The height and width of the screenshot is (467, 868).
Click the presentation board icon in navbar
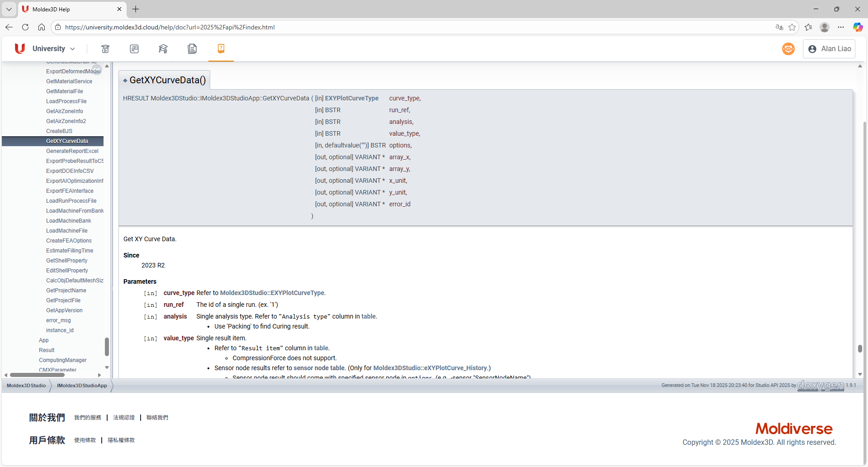134,49
